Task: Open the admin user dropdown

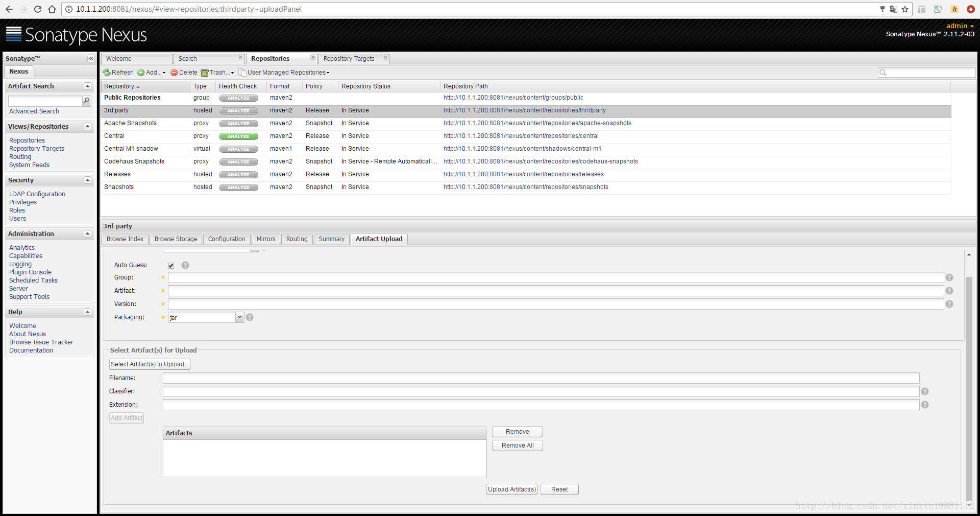Action: 960,26
